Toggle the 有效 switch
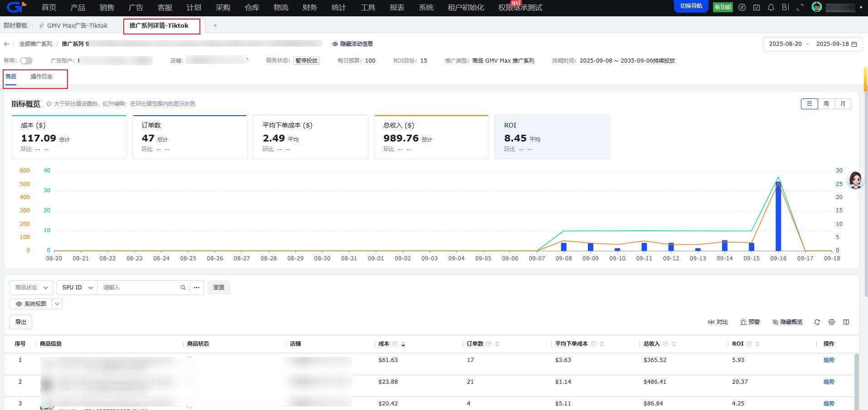 (x=26, y=61)
